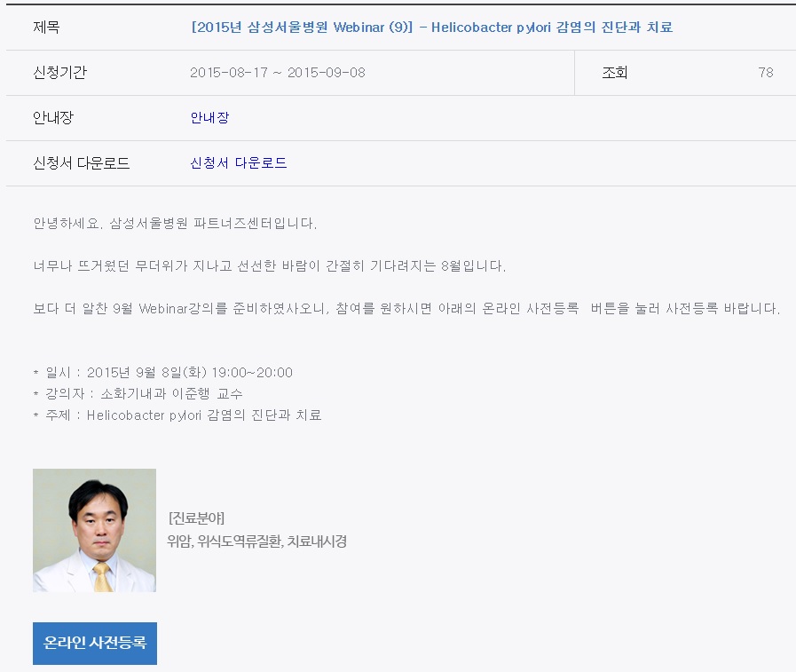This screenshot has width=796, height=672.
Task: Click the greeting line 안녕하세요. 삼성서울병원 파트너즈센터입니다.
Action: (x=175, y=223)
